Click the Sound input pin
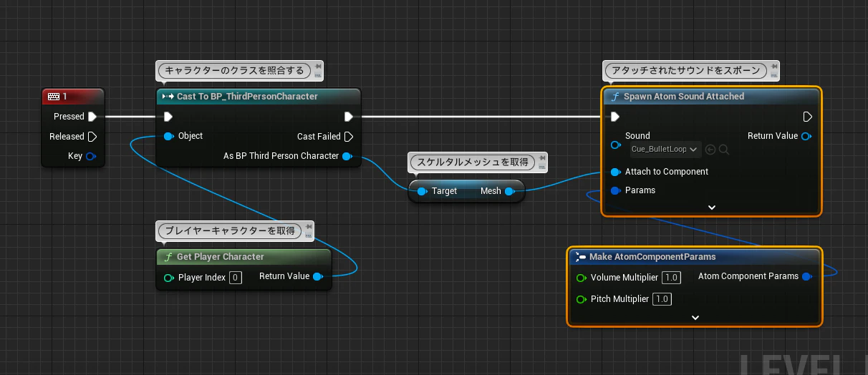The height and width of the screenshot is (375, 868). [x=615, y=145]
